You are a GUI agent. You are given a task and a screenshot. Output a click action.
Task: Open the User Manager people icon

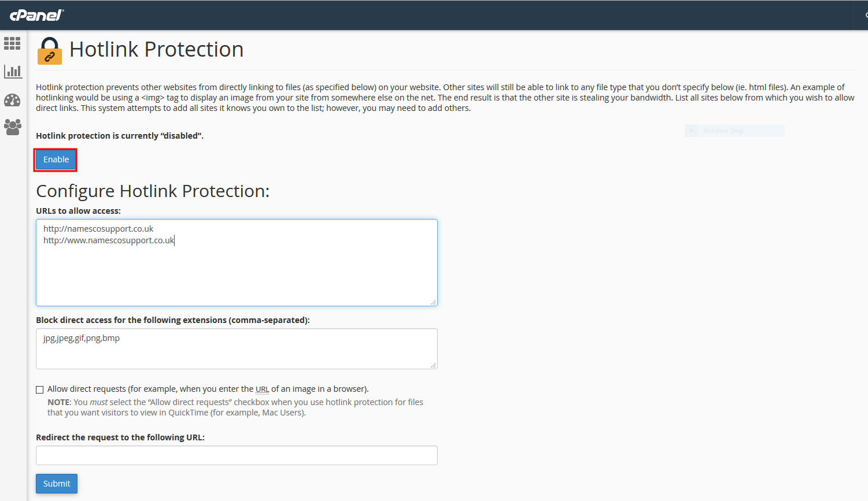tap(12, 127)
